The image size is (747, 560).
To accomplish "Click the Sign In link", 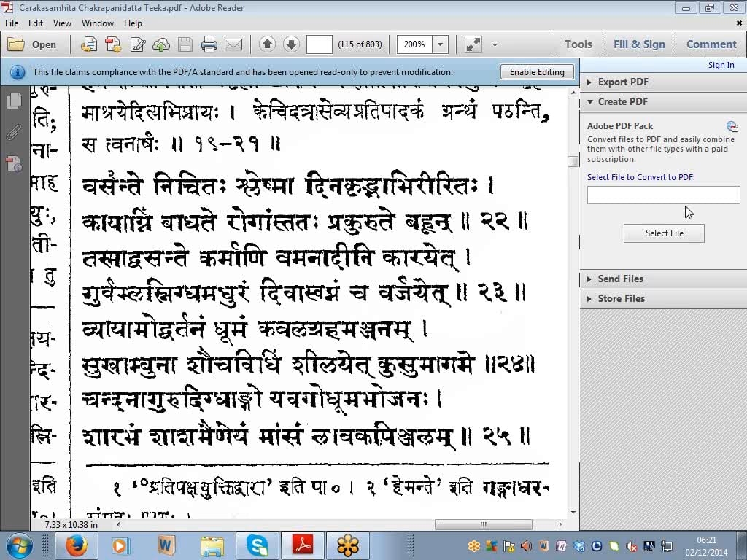I will 721,65.
